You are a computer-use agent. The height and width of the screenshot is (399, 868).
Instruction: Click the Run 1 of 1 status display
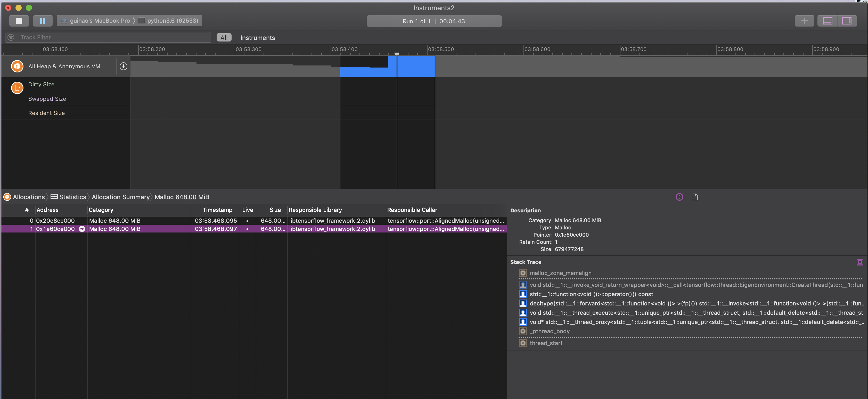coord(434,21)
